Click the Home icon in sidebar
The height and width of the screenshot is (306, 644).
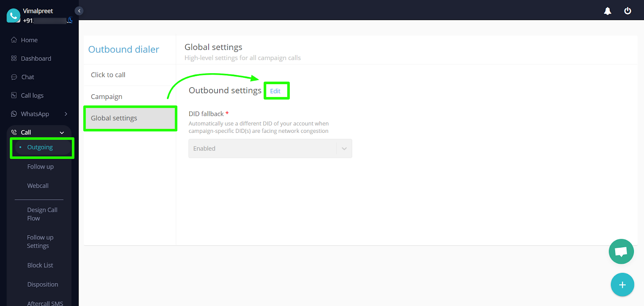point(14,40)
